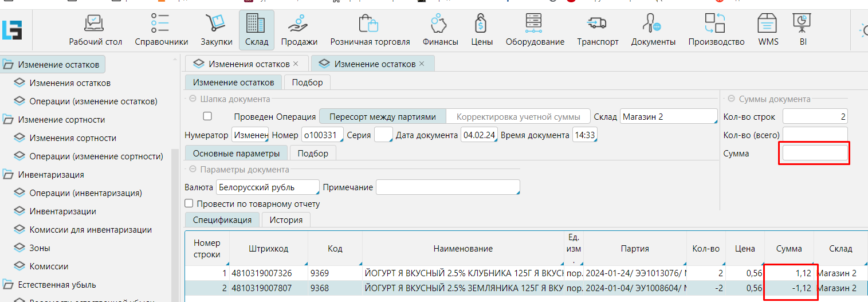
Task: Switch to the История tab
Action: [x=285, y=220]
